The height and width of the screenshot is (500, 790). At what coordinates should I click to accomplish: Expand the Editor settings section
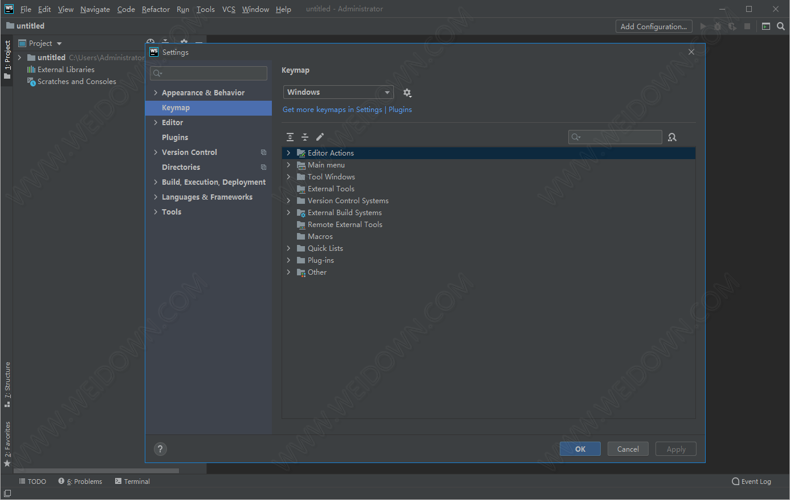point(156,122)
